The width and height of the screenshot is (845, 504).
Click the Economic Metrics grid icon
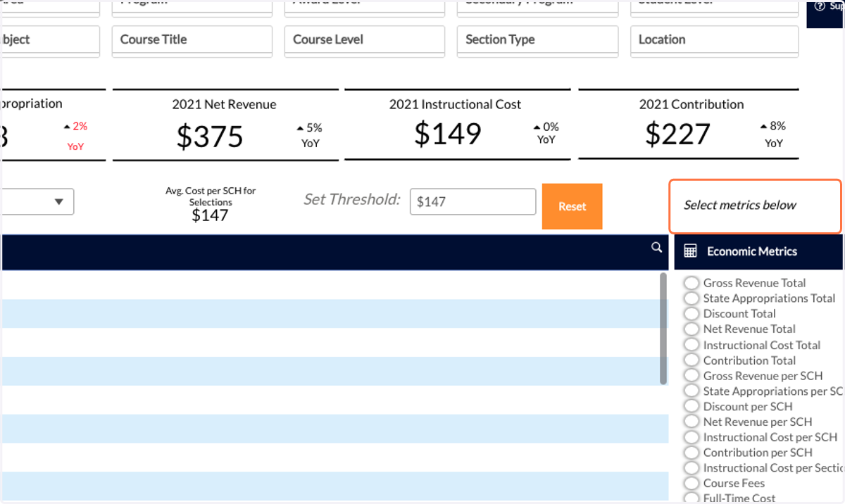pos(690,251)
